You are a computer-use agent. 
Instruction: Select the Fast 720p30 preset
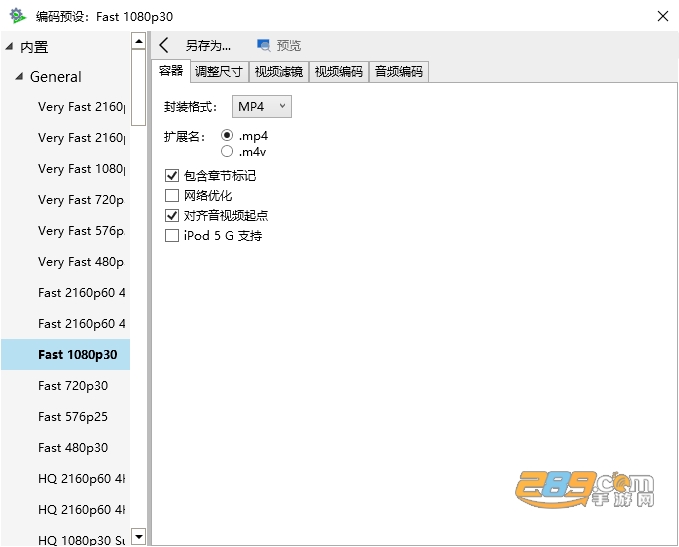pos(65,385)
